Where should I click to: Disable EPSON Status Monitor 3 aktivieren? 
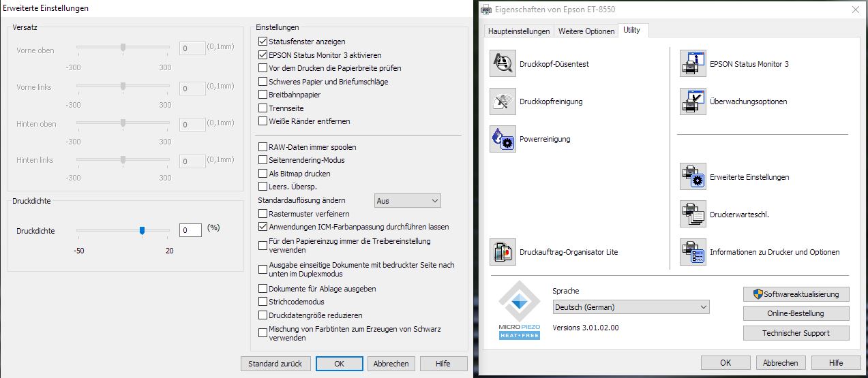[x=263, y=55]
